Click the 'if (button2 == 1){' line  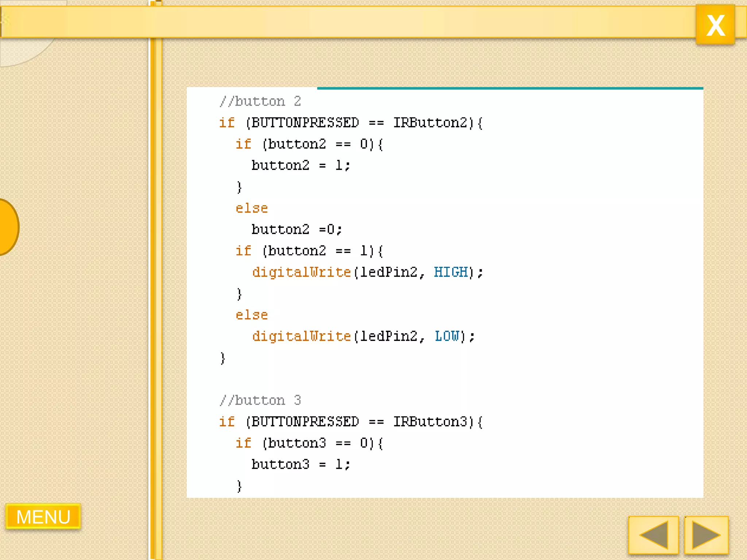click(309, 251)
